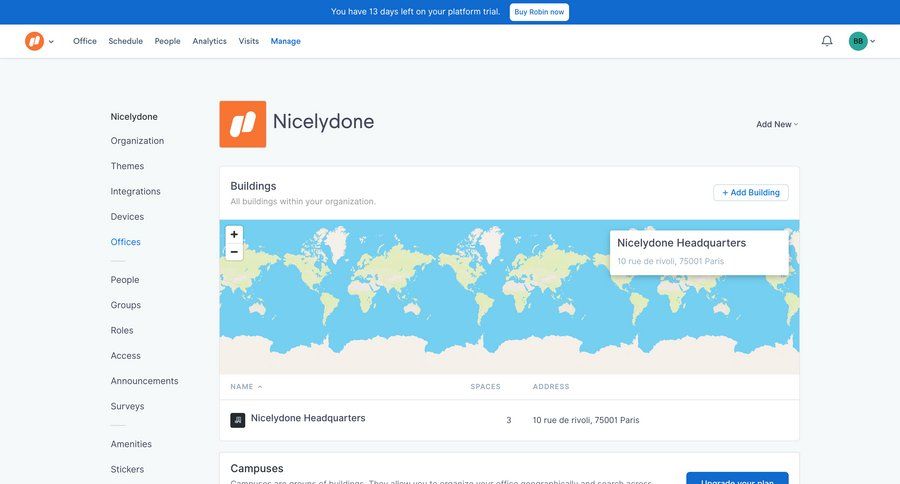Select Devices from the sidebar
Viewport: 900px width, 484px height.
pos(127,216)
